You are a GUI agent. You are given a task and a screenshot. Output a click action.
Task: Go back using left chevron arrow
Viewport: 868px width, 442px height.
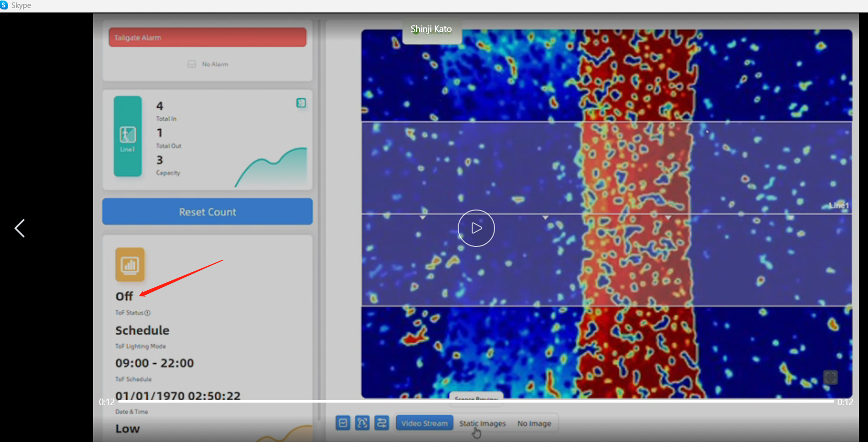[x=19, y=228]
